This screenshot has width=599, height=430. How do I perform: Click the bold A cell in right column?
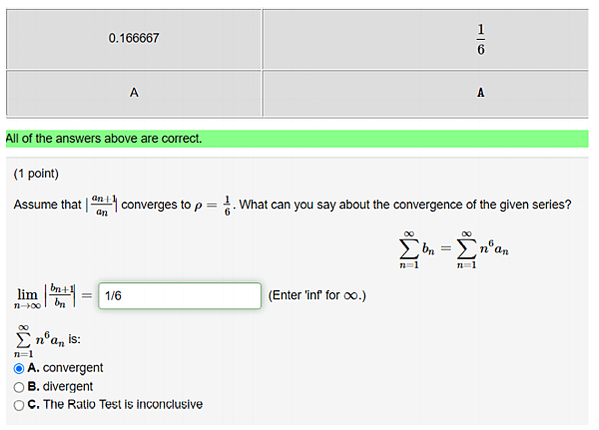tap(426, 93)
